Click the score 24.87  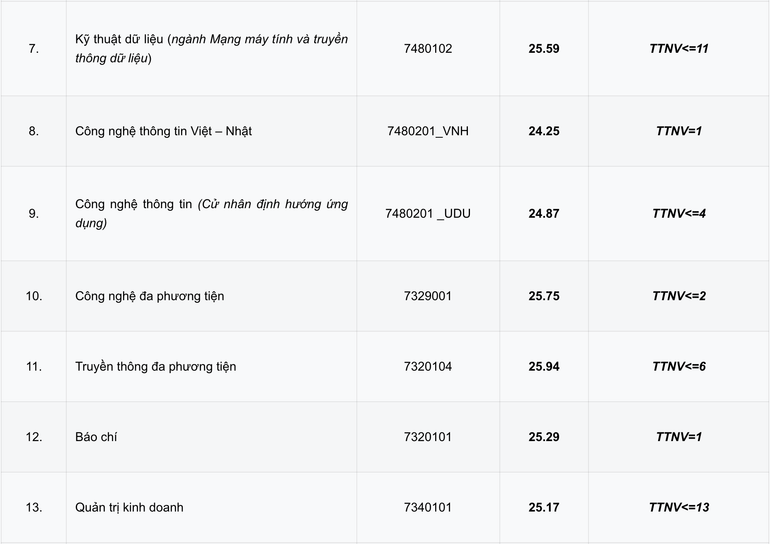544,213
